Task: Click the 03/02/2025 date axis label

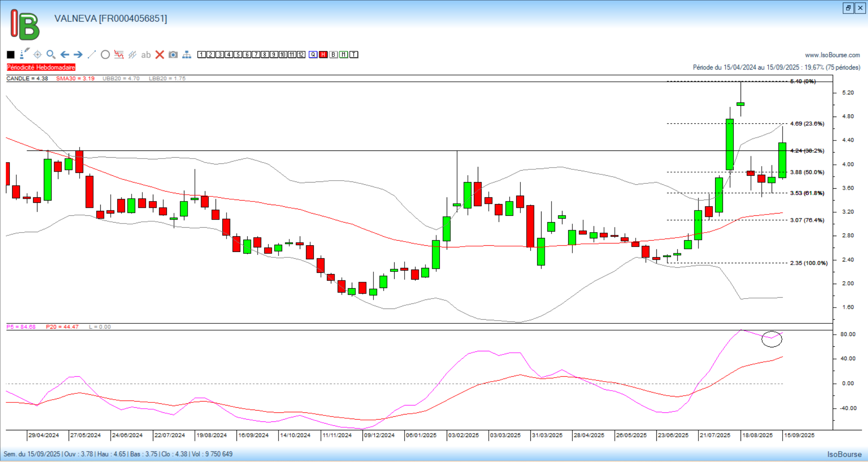Action: (463, 435)
